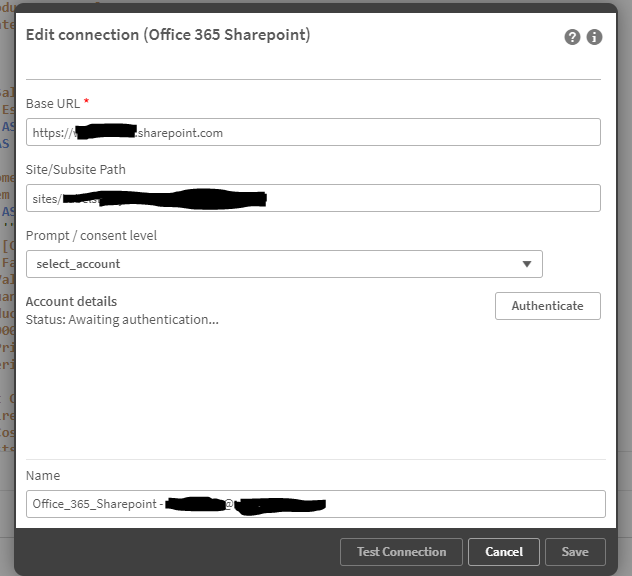Click the Account details label
Image resolution: width=632 pixels, height=576 pixels.
pyautogui.click(x=71, y=301)
